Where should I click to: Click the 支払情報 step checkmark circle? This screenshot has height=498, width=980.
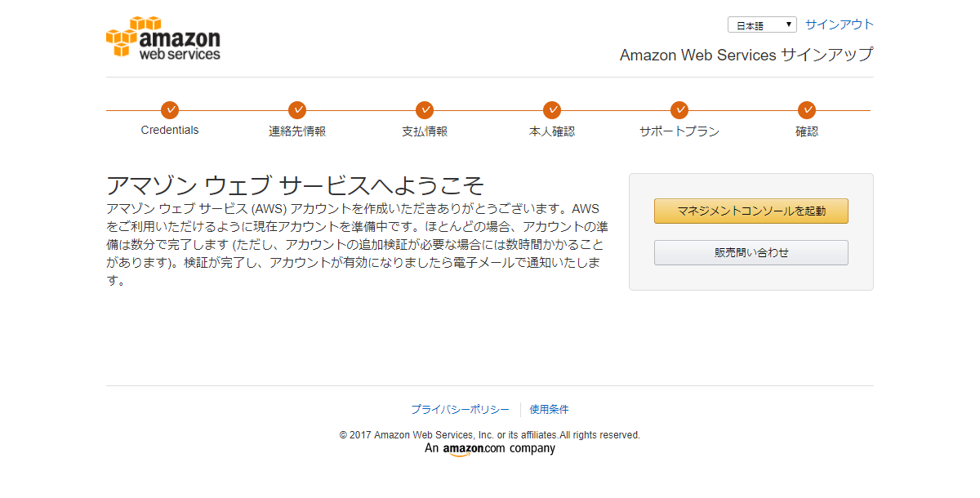click(x=425, y=110)
